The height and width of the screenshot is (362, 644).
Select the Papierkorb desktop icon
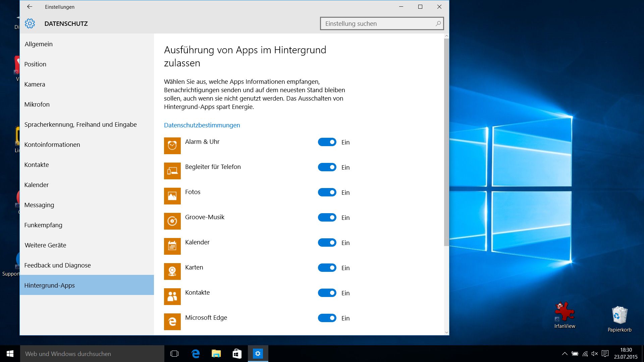[620, 319]
